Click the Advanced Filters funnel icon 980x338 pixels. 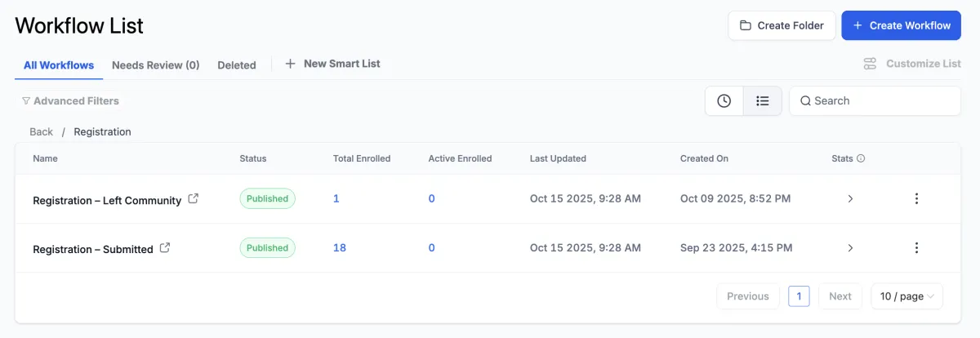26,101
